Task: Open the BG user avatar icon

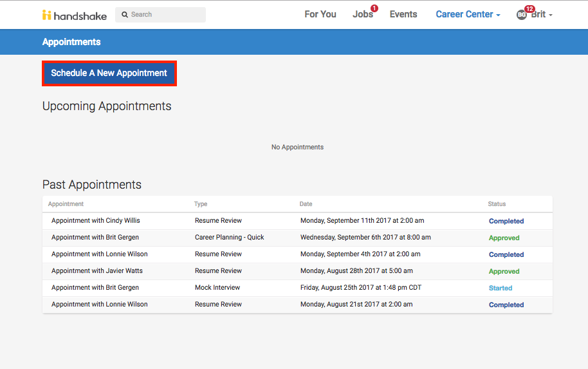Action: click(521, 15)
